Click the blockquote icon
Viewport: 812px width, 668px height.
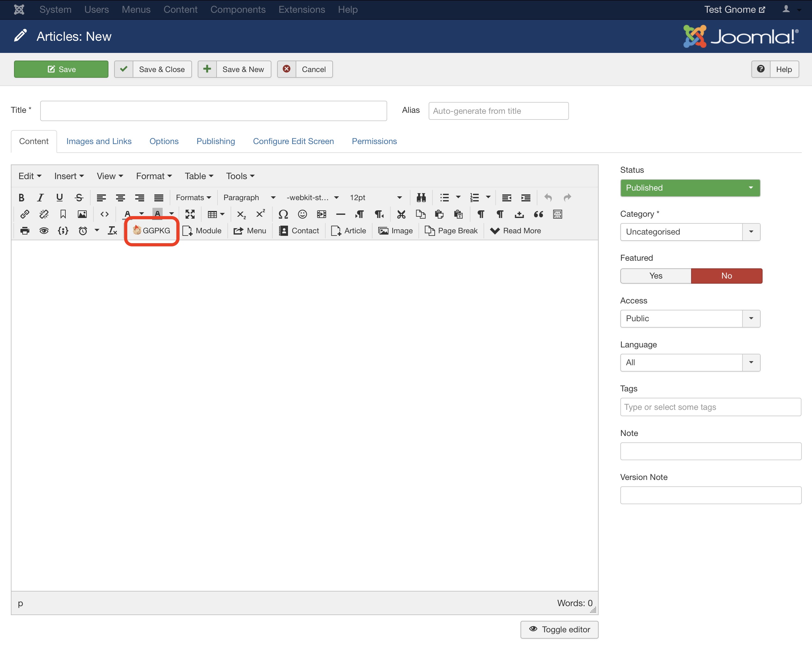(x=538, y=214)
